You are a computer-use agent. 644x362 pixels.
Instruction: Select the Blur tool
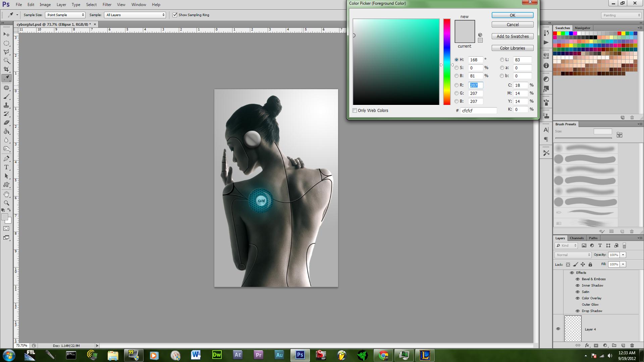click(6, 140)
